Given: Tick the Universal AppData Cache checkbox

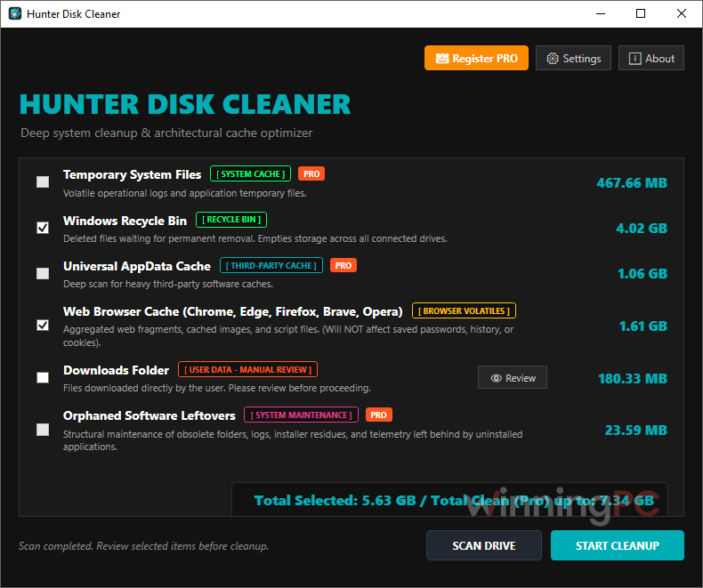Looking at the screenshot, I should pyautogui.click(x=43, y=273).
